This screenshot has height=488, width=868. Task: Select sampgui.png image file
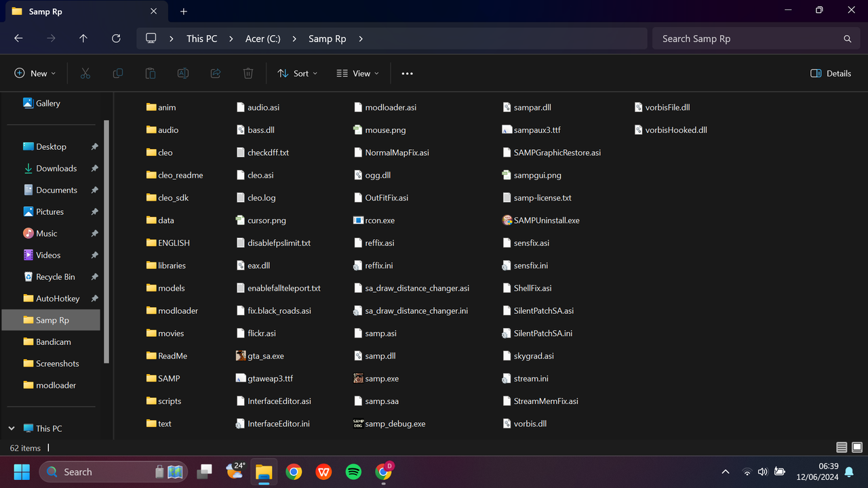click(x=532, y=175)
